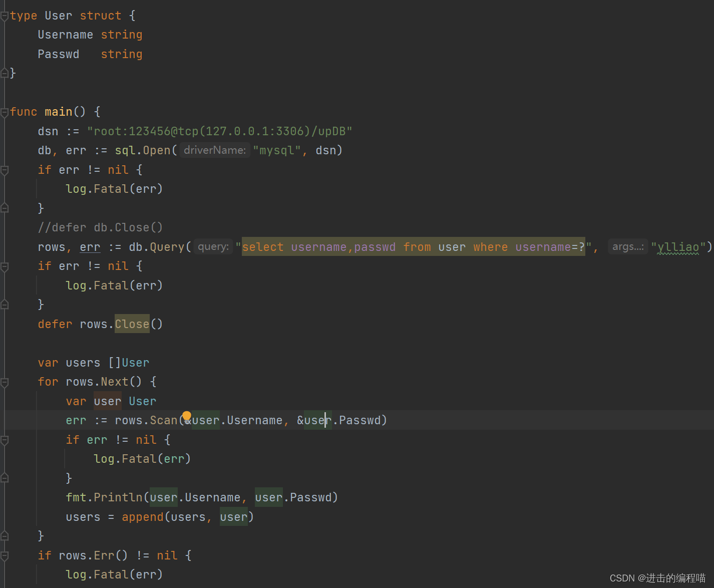Click user.Passwd inside Println
The image size is (714, 588).
[x=293, y=497]
